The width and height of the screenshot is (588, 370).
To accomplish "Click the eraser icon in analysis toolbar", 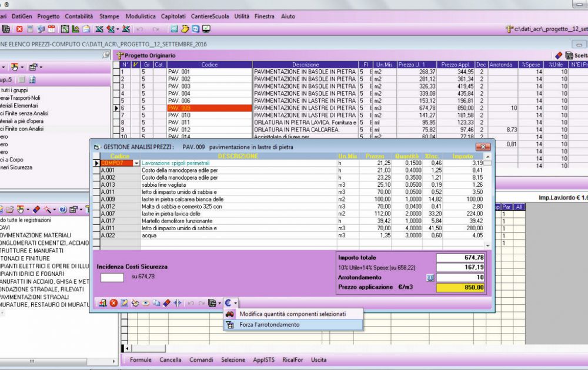I will click(x=167, y=303).
